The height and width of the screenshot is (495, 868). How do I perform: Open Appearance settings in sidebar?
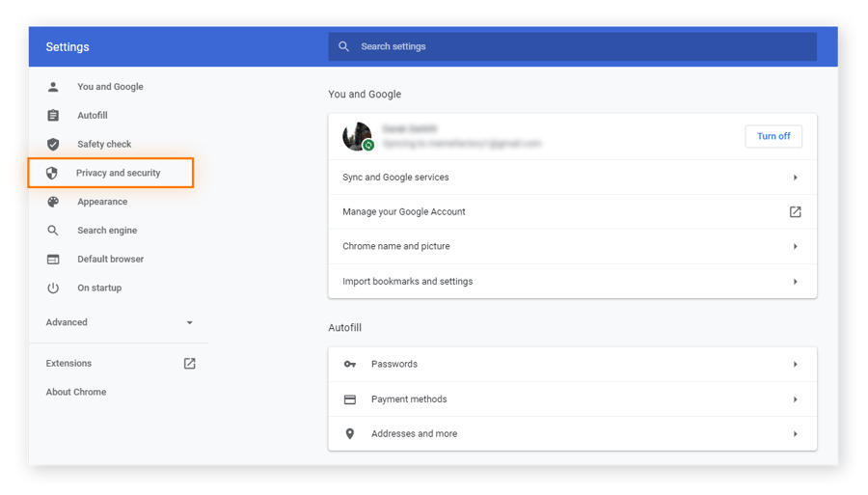102,202
